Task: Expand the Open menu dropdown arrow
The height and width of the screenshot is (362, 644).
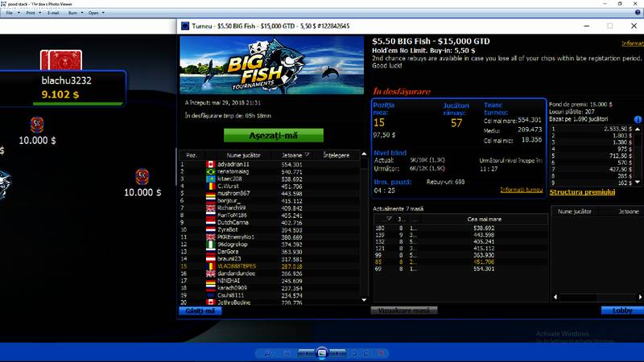Action: [x=103, y=13]
